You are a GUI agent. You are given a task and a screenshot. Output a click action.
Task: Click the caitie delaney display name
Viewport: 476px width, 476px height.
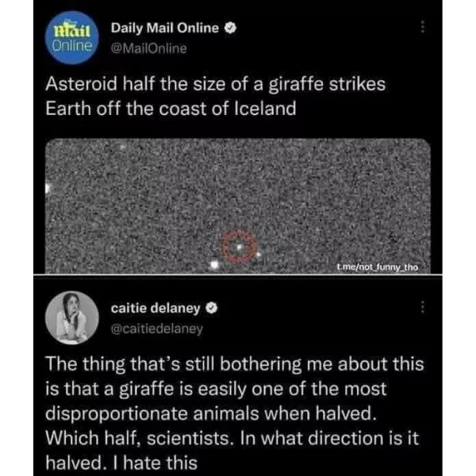tap(155, 309)
